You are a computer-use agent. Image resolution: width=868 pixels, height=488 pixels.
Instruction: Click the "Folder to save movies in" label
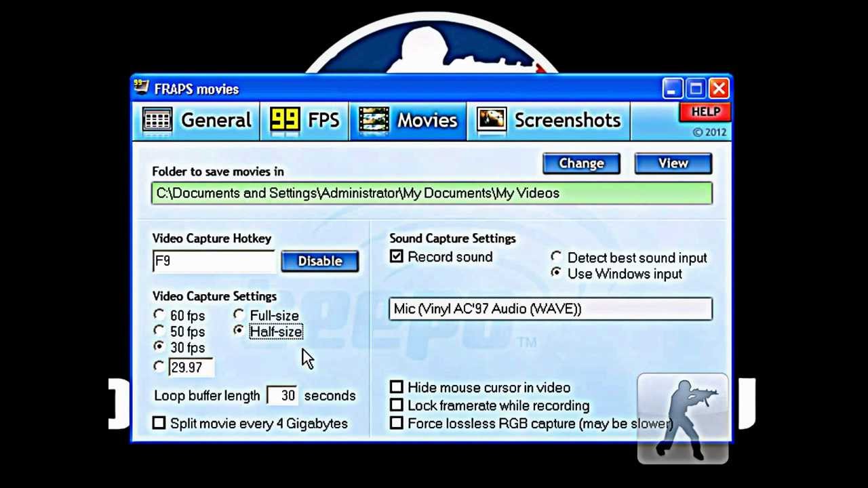tap(218, 171)
